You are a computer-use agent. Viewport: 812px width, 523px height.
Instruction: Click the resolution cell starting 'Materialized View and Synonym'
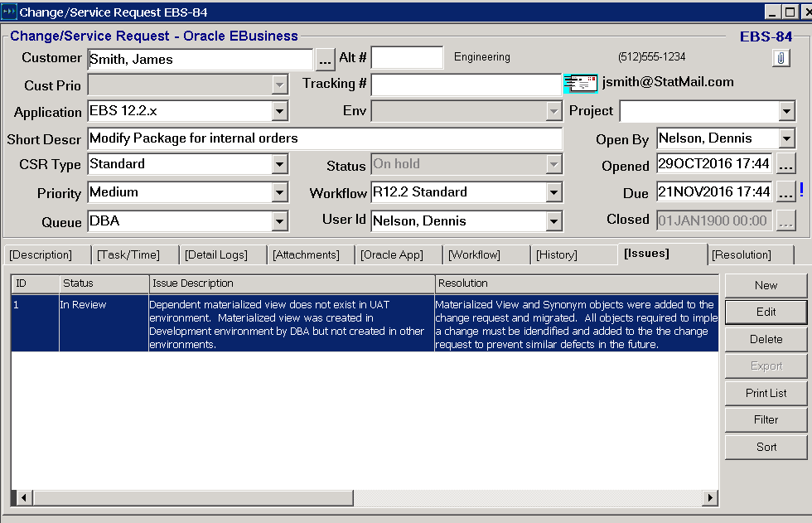pyautogui.click(x=577, y=323)
